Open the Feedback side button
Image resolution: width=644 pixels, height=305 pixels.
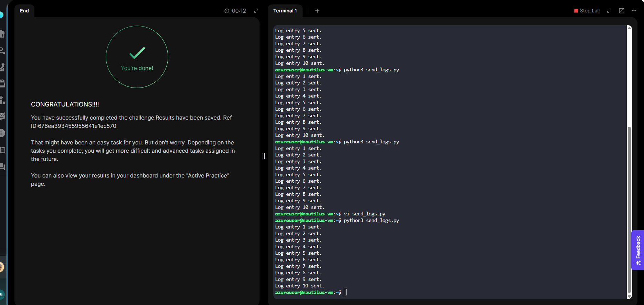click(x=638, y=250)
